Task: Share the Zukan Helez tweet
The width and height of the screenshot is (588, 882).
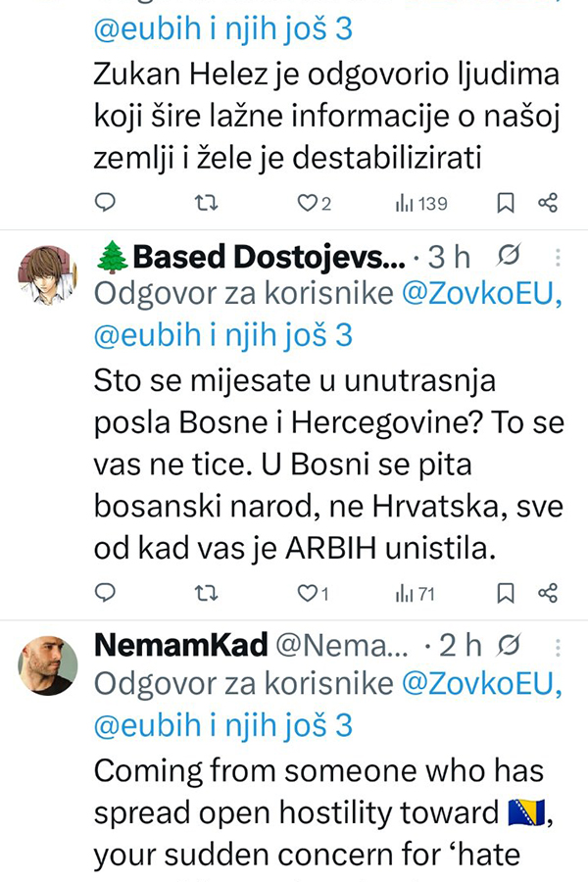Action: pos(549,203)
